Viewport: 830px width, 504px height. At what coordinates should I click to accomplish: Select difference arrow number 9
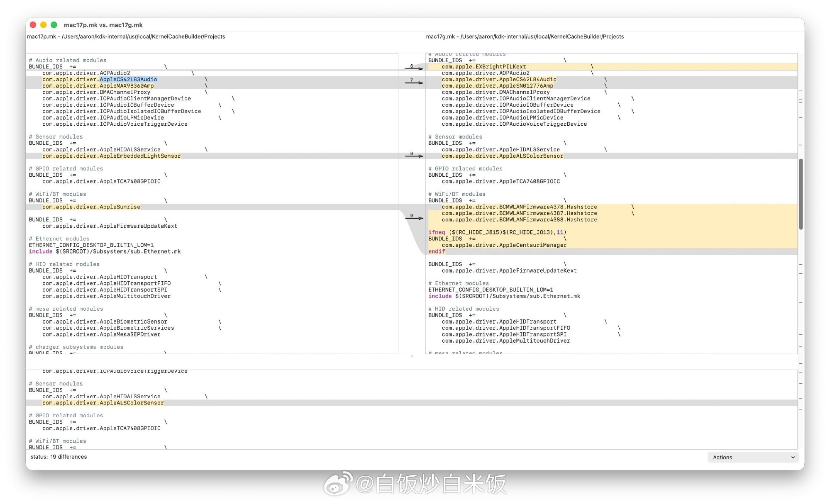(x=414, y=217)
